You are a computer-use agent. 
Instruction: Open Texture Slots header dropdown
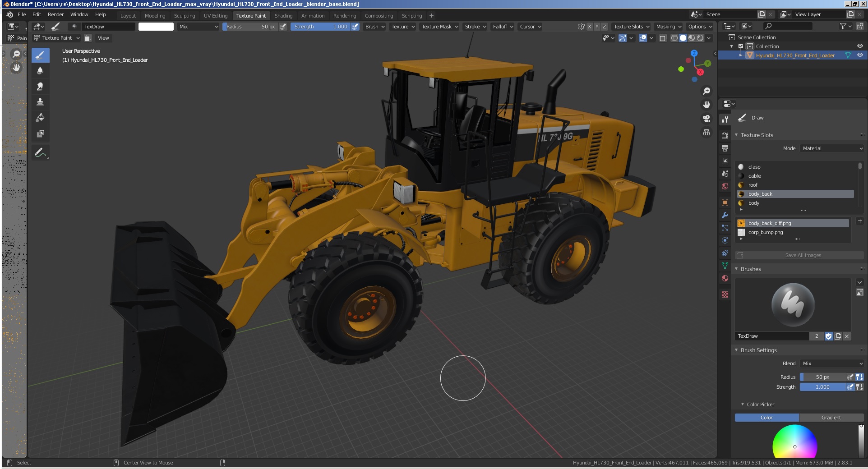(x=631, y=27)
